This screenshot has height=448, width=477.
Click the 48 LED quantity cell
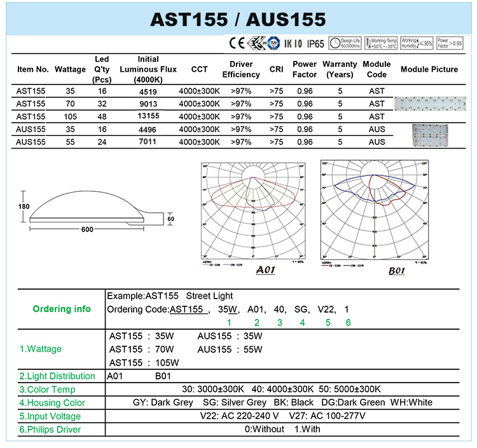(102, 117)
